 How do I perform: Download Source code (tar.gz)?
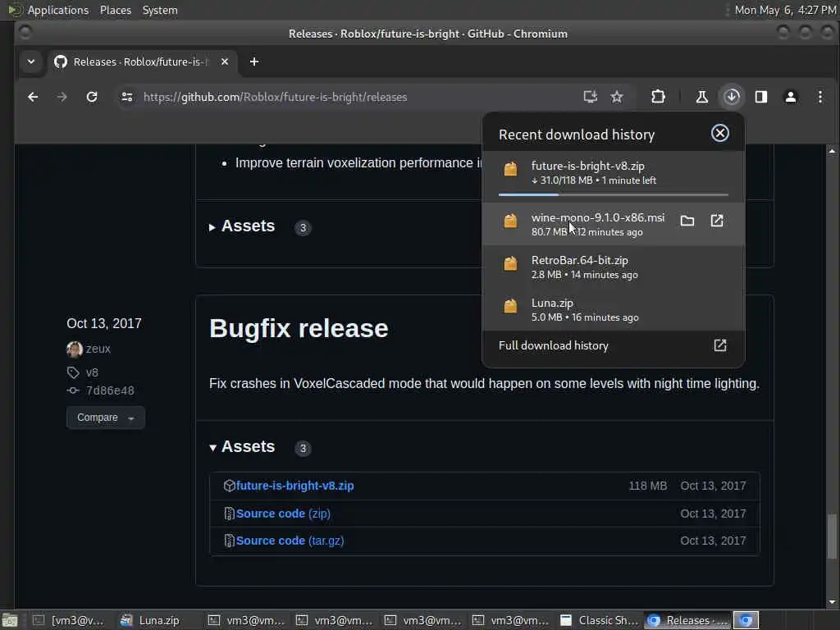coord(290,541)
